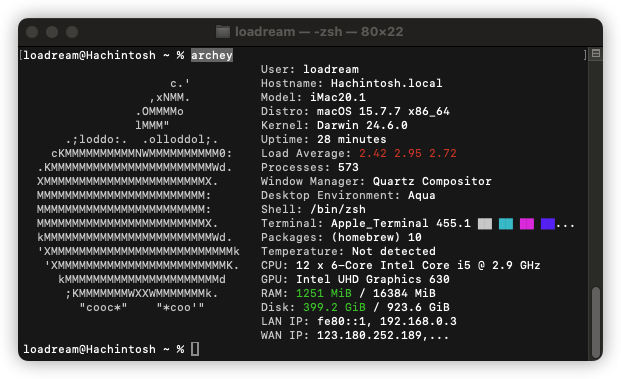The image size is (621, 379).
Task: Click the green disk usage 399.2 GiB
Action: [x=334, y=307]
